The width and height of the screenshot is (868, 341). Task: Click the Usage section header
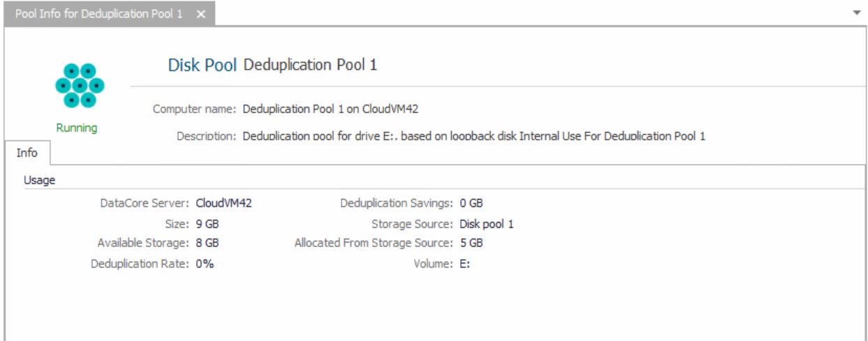(x=39, y=180)
